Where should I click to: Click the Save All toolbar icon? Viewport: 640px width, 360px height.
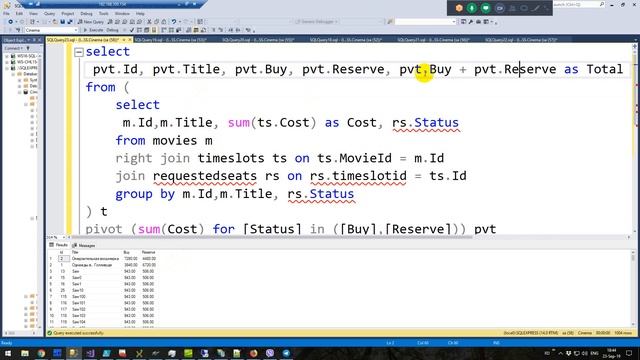[x=70, y=22]
